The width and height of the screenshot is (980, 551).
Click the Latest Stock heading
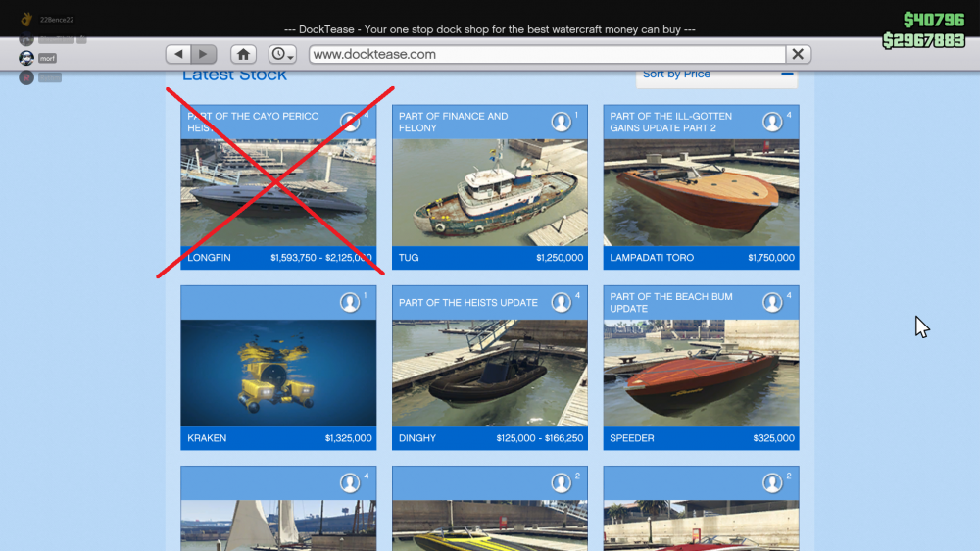coord(234,75)
